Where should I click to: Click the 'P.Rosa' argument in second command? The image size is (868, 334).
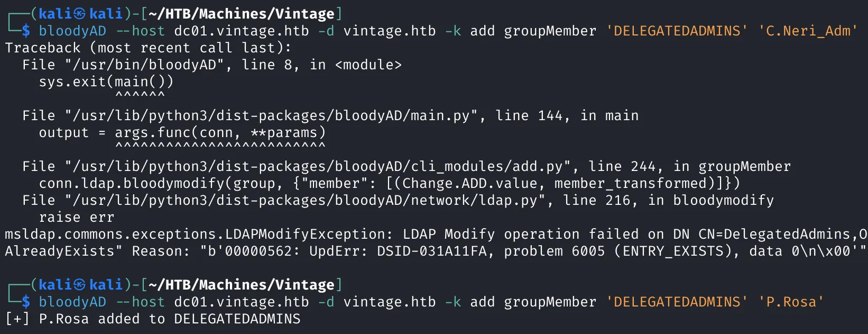[x=791, y=302]
